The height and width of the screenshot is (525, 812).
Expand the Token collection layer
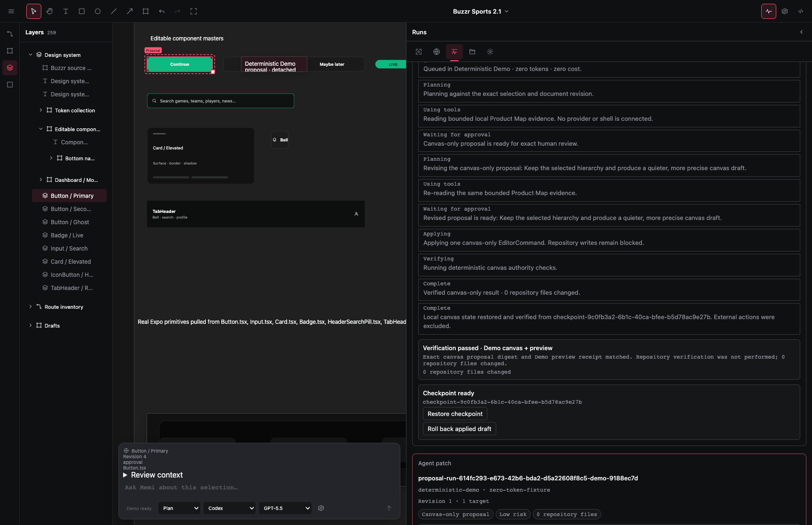41,110
